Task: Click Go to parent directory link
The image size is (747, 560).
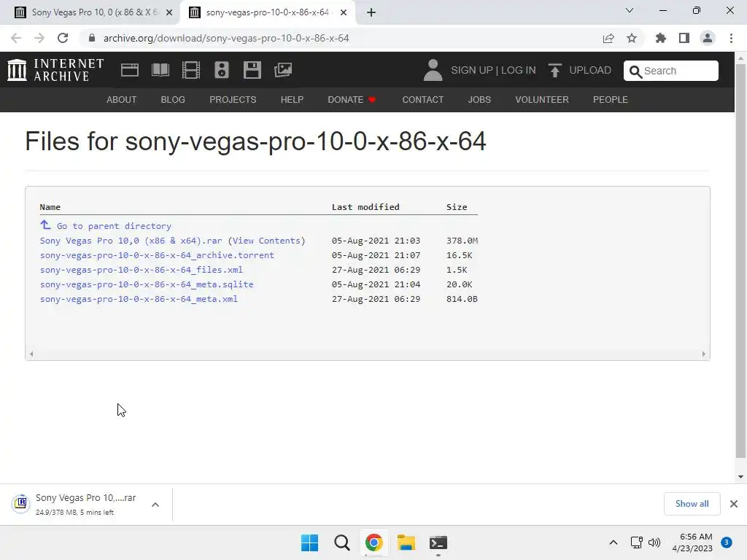Action: [x=114, y=226]
